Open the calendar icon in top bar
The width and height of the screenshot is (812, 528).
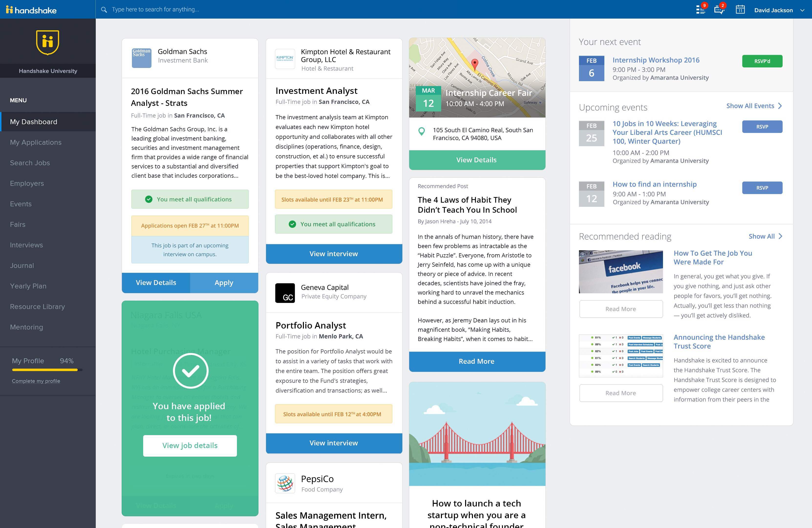click(x=740, y=9)
